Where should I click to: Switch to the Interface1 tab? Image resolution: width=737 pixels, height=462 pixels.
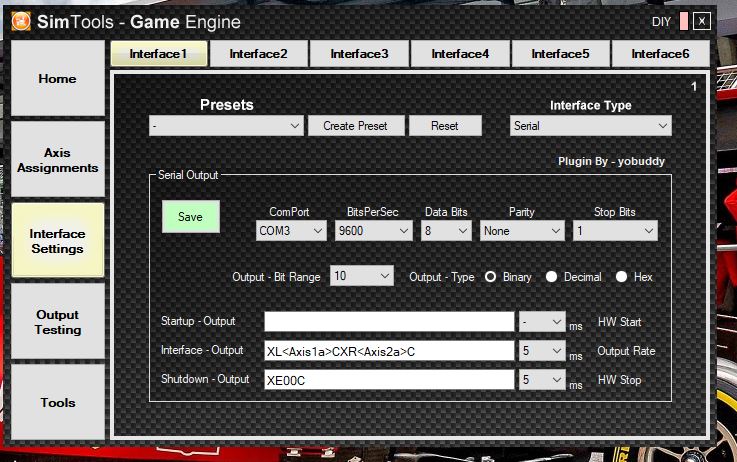pyautogui.click(x=159, y=54)
